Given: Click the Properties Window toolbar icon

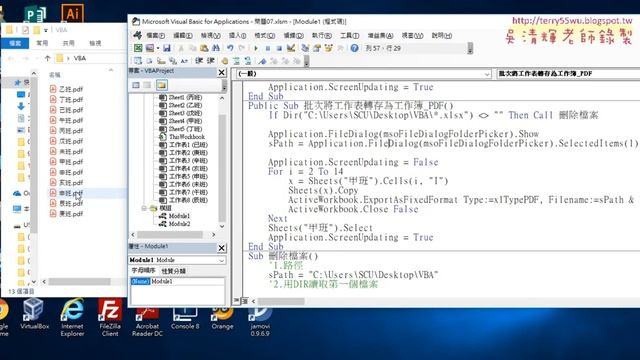Looking at the screenshot, I should (x=317, y=48).
